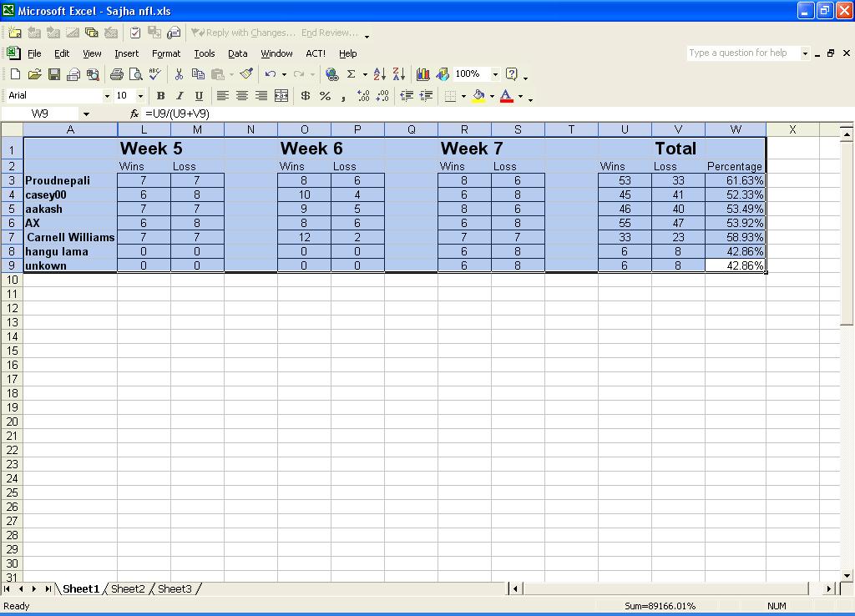Toggle Italic formatting
855x616 pixels.
click(x=180, y=96)
